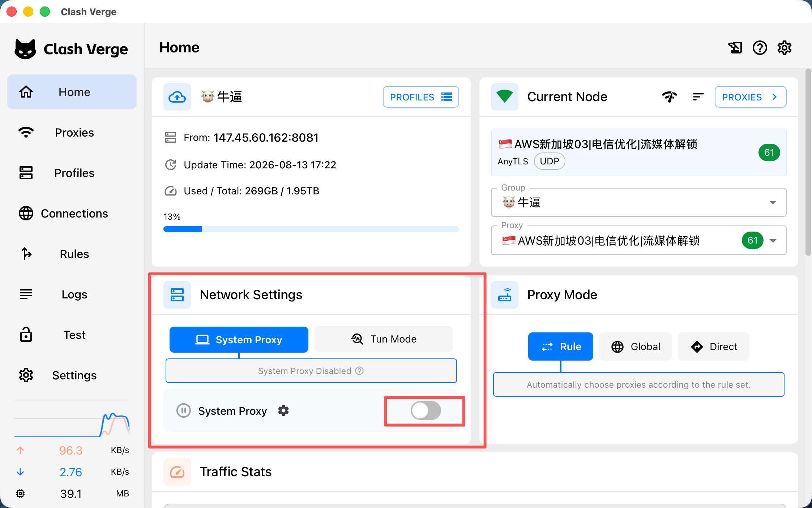Click the From address 147.45.60.162:8081
This screenshot has height=508, width=812.
click(266, 137)
